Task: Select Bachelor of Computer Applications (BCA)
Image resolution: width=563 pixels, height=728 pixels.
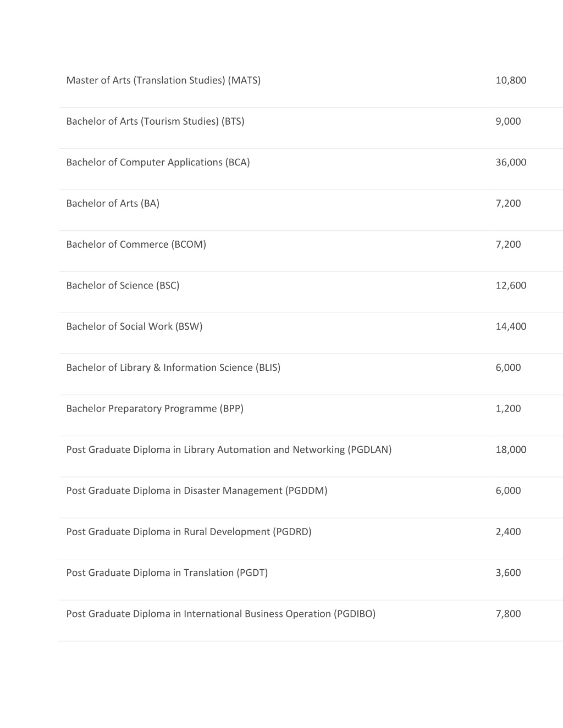Action: (158, 162)
